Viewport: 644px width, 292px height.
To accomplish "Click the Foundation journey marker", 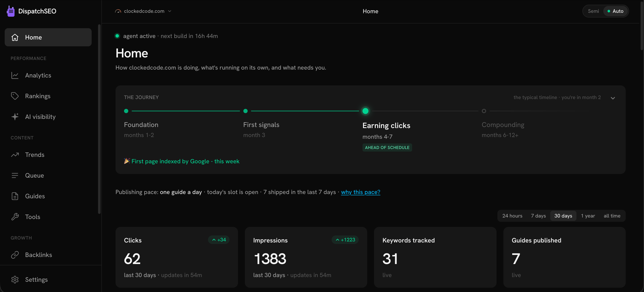I will (126, 111).
